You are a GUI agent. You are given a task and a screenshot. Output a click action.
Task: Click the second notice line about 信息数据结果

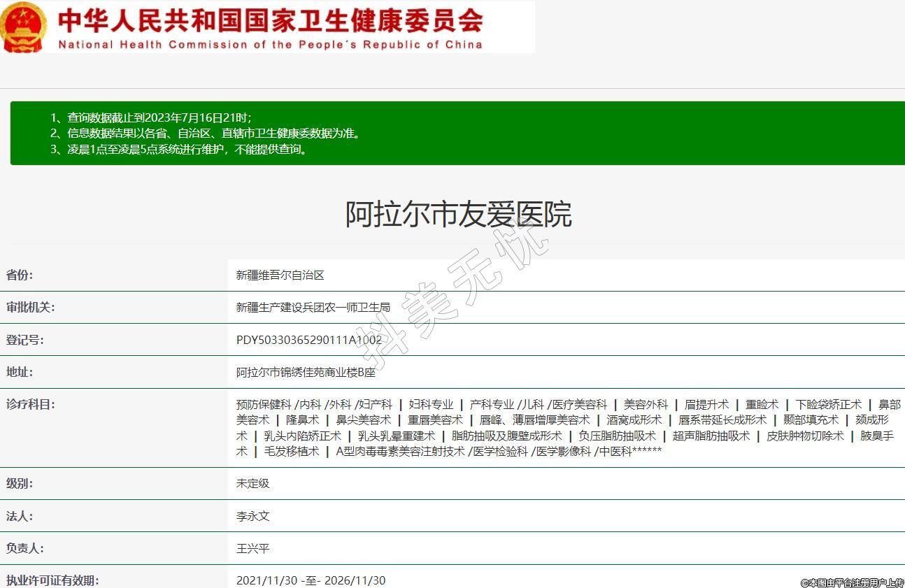(206, 133)
